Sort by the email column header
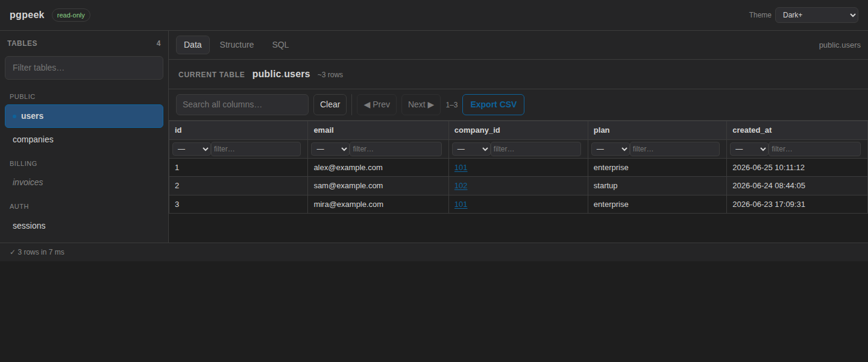The width and height of the screenshot is (868, 362). tap(378, 130)
